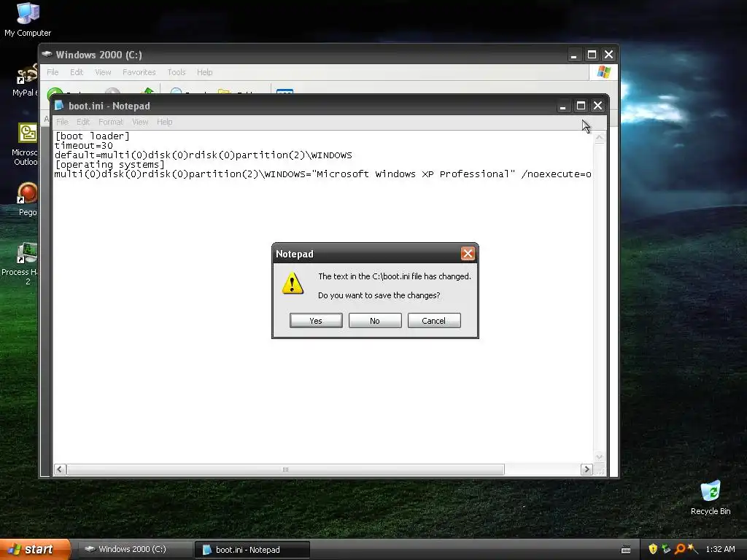Open the Format menu in Notepad
This screenshot has width=747, height=560.
[111, 122]
